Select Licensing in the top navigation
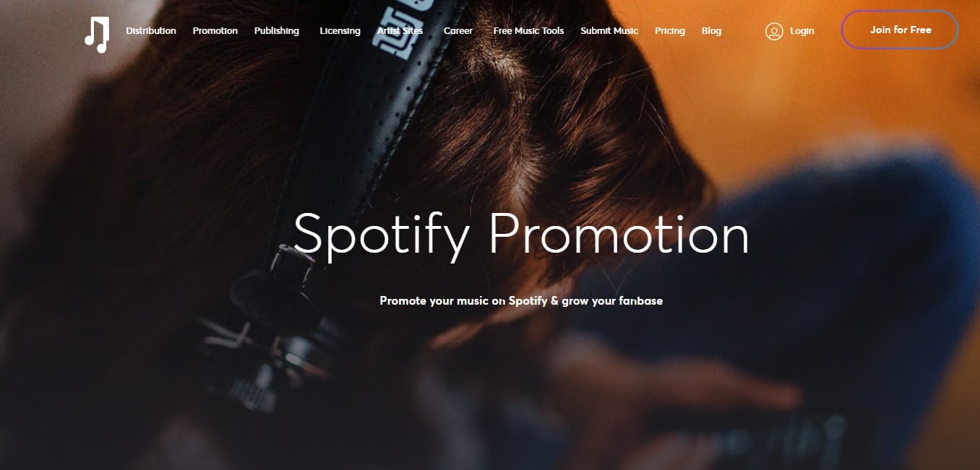The image size is (980, 470). point(340,31)
